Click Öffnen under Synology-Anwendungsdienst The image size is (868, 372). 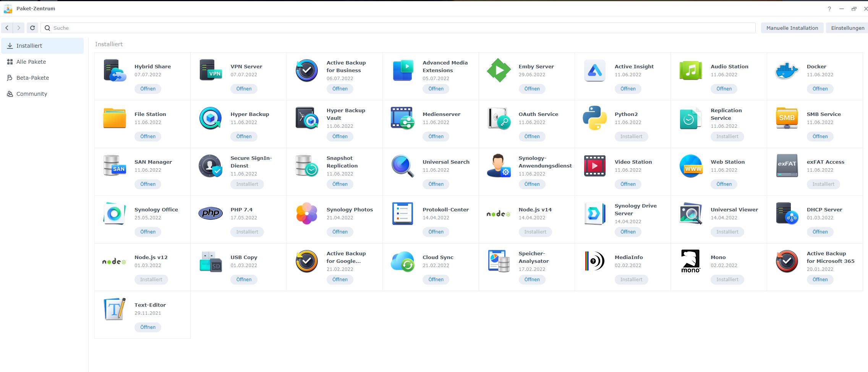coord(532,184)
